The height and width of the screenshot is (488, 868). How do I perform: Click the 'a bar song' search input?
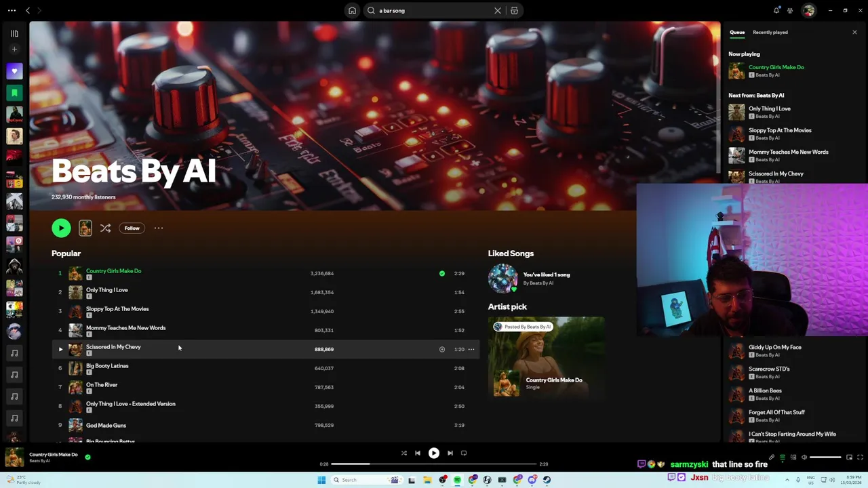point(434,11)
